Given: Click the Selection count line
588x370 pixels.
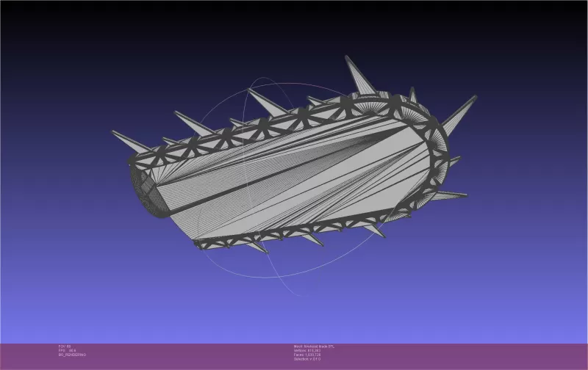Looking at the screenshot, I should point(307,359).
